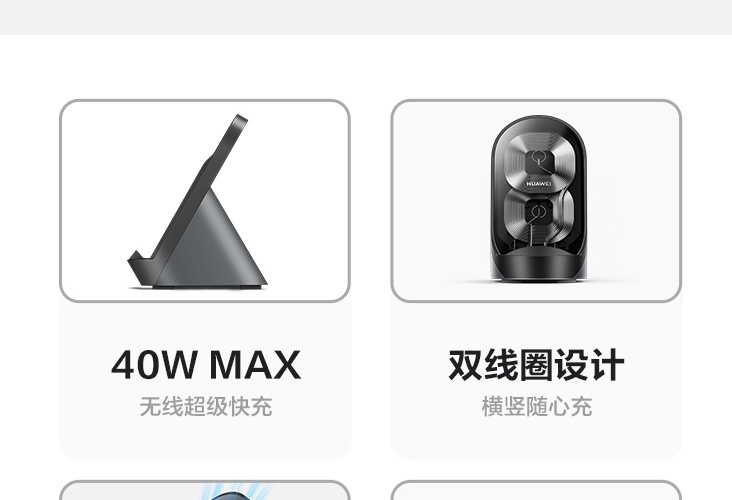Screen dimensions: 732x500
Task: Click blank area beneath 无线超级快充 text
Action: click(x=204, y=439)
